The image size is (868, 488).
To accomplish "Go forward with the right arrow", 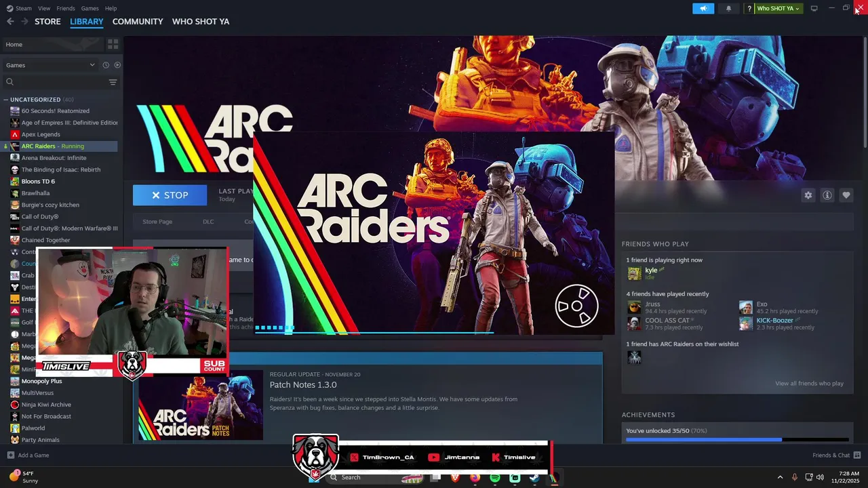I will tap(24, 22).
